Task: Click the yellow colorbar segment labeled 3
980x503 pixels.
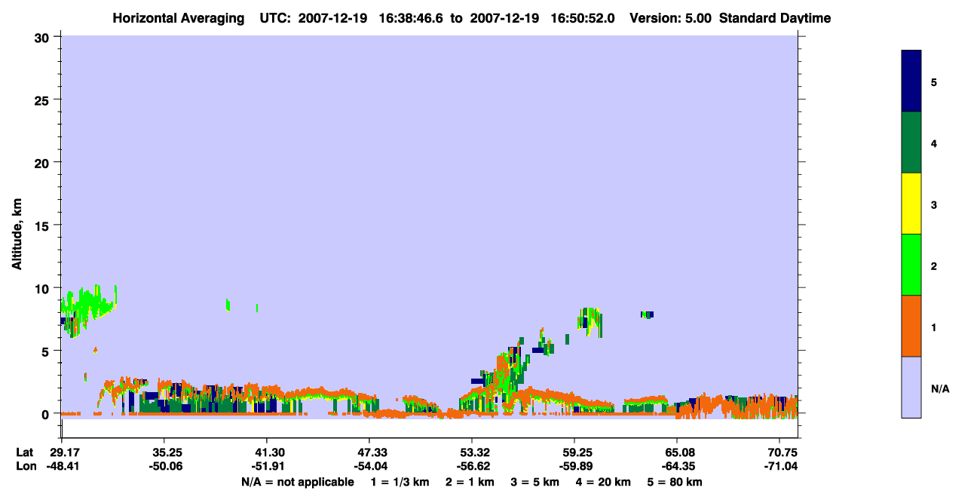Action: pyautogui.click(x=911, y=204)
